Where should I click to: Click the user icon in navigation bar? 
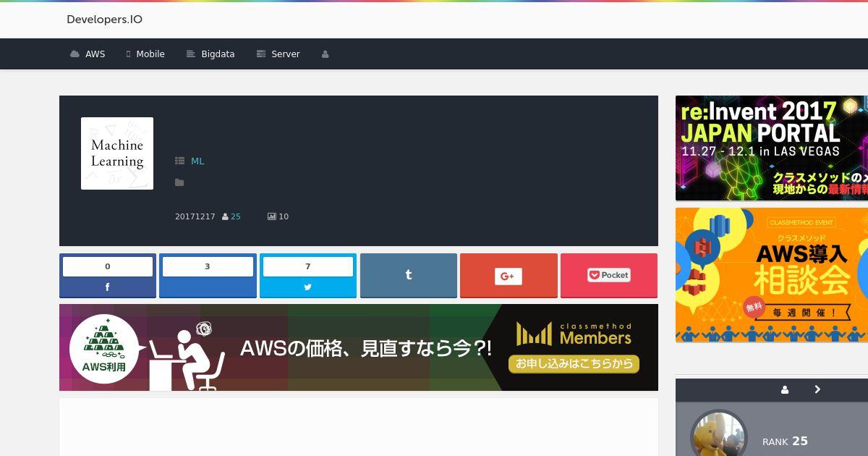coord(325,54)
